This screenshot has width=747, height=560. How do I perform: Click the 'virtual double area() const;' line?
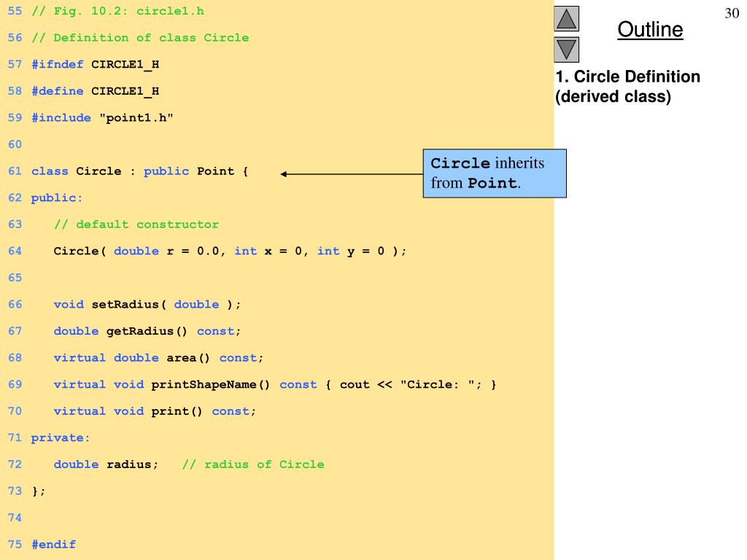tap(158, 357)
